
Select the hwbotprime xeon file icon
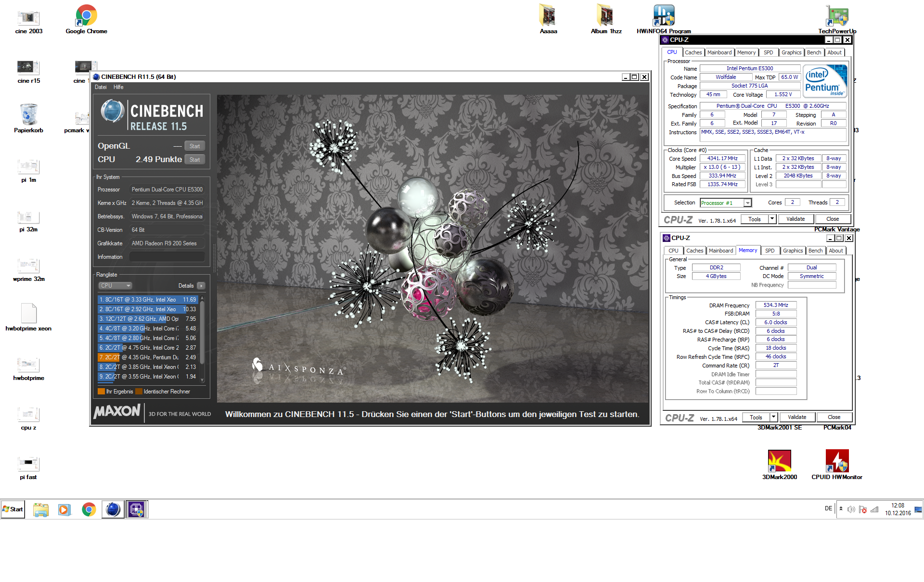(29, 317)
